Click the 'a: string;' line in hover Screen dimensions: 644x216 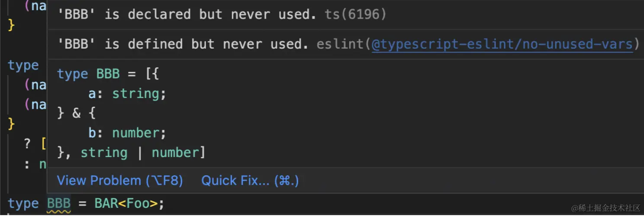127,94
